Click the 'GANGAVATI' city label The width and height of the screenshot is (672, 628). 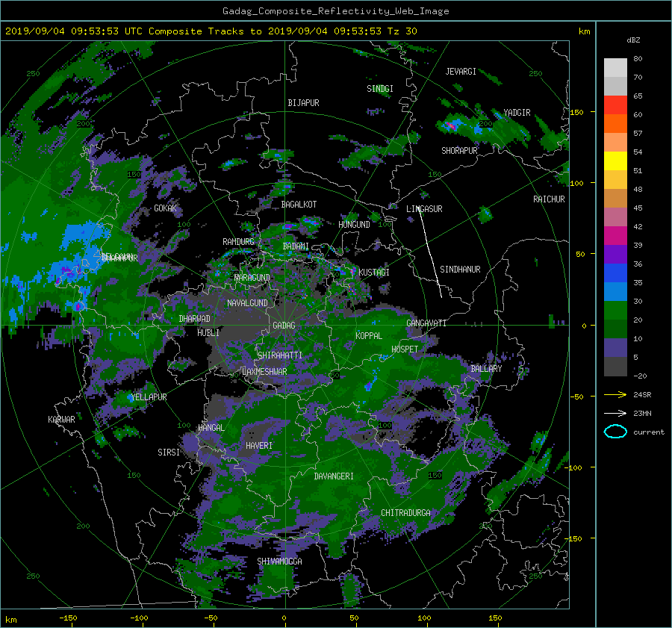(x=426, y=323)
